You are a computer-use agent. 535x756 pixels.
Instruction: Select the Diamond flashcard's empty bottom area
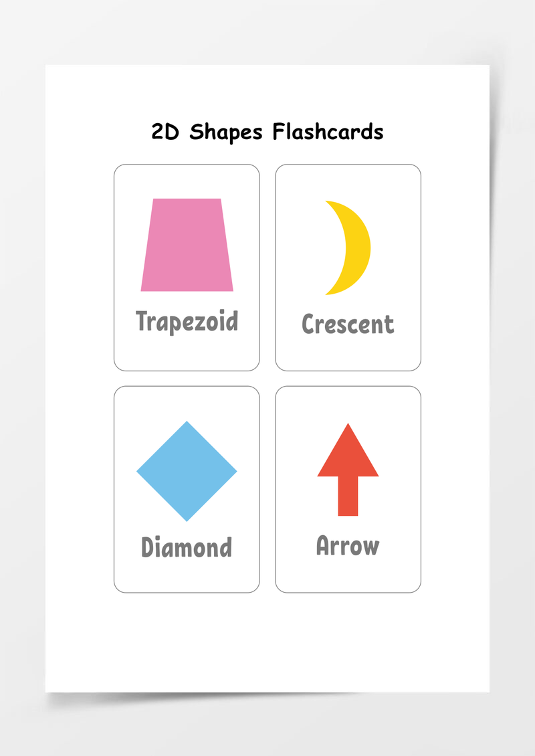tap(187, 575)
